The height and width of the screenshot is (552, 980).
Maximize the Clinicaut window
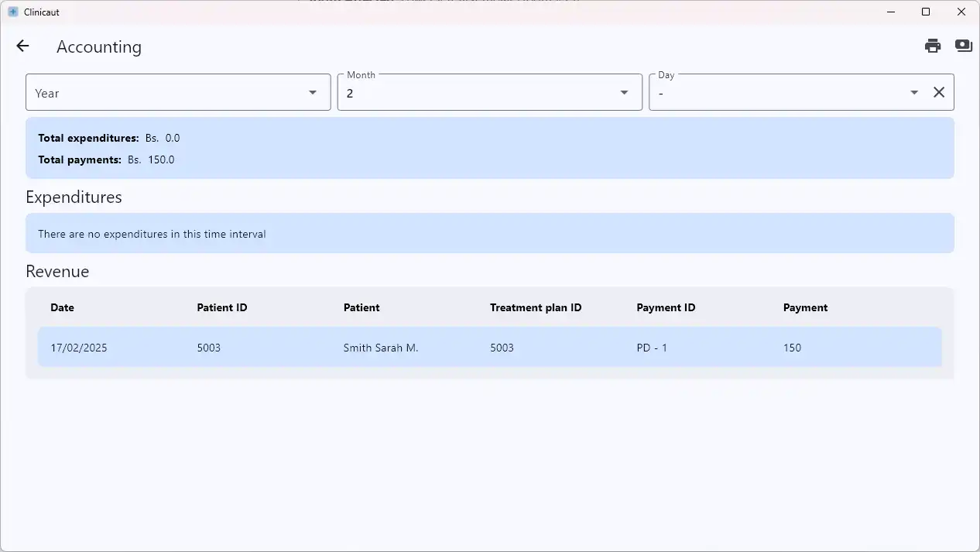pyautogui.click(x=925, y=12)
